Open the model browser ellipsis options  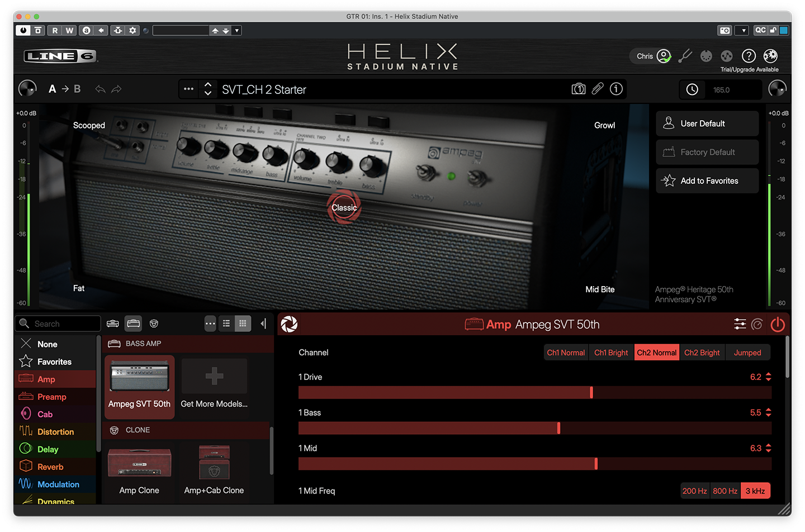click(x=210, y=324)
